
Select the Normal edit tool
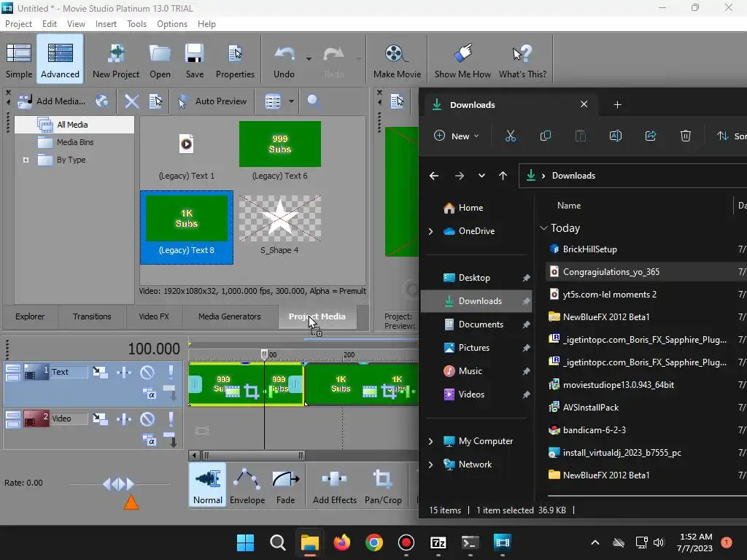pyautogui.click(x=208, y=486)
